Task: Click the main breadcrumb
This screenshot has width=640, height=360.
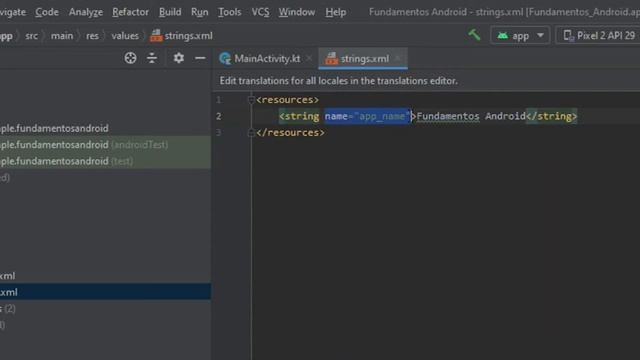Action: 62,36
